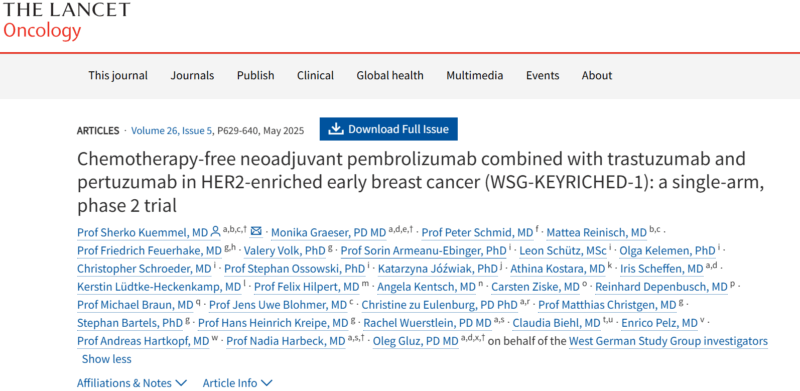Select the Clinical menu item
The image size is (800, 391).
click(x=315, y=76)
